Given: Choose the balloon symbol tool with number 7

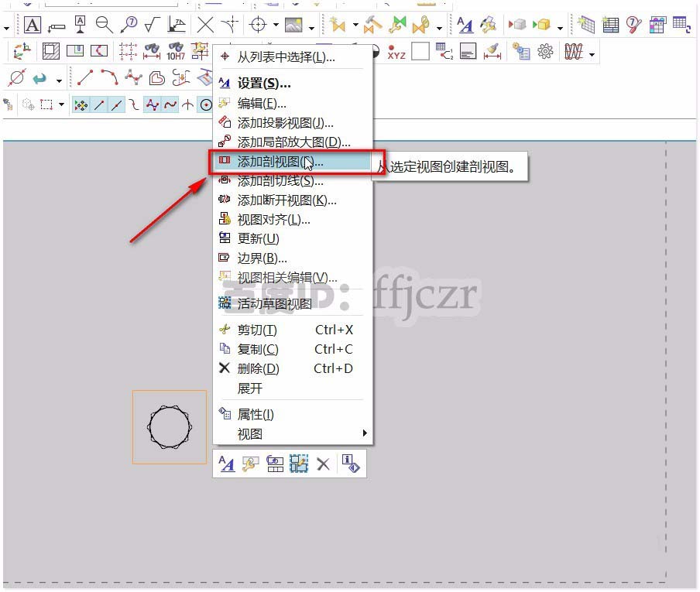Looking at the screenshot, I should click(x=129, y=25).
